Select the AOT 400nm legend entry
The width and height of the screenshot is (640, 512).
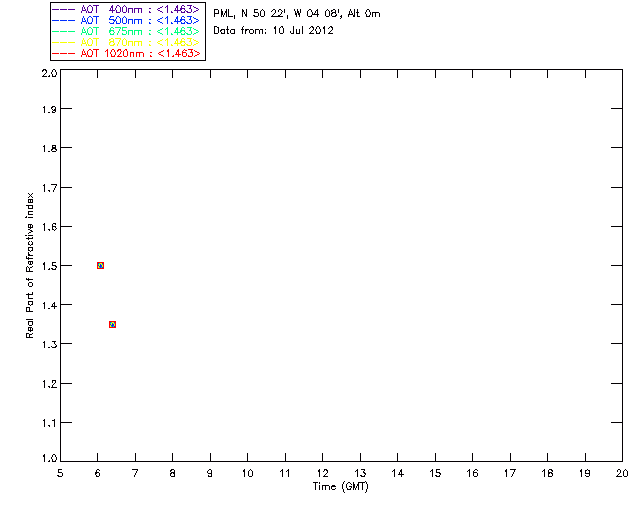126,9
